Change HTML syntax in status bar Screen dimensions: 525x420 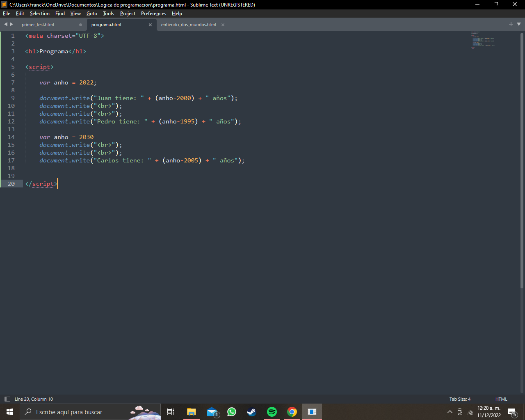[x=501, y=399]
